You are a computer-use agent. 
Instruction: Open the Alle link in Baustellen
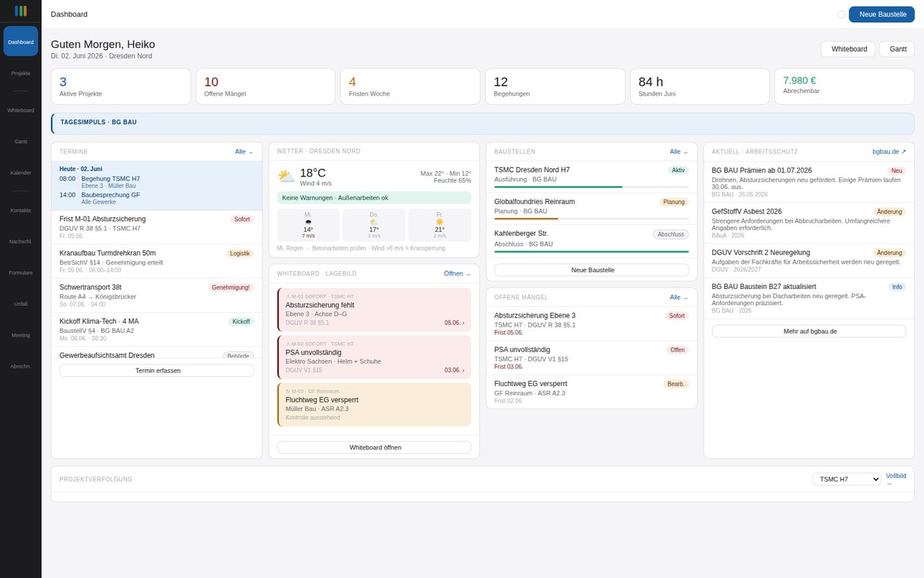679,152
